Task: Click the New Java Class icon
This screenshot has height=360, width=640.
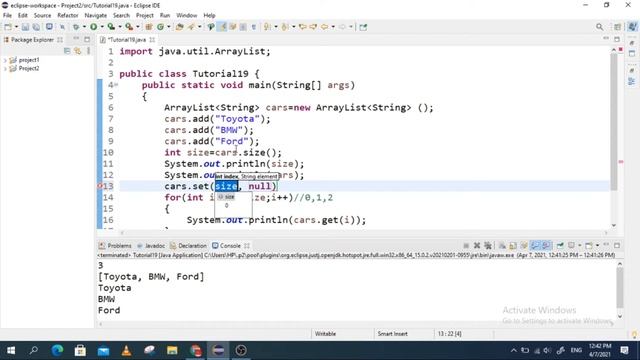Action: (160, 27)
